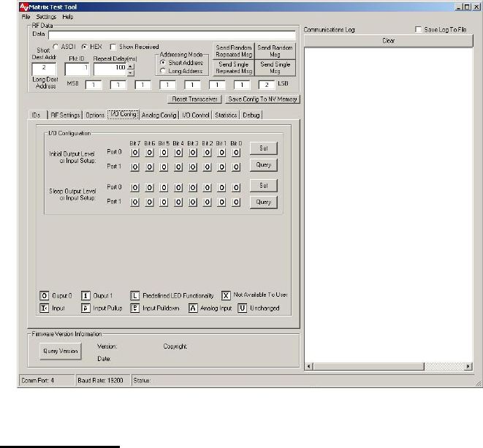Toggle Initial Output Port 0 Bit 3 box

(x=193, y=153)
